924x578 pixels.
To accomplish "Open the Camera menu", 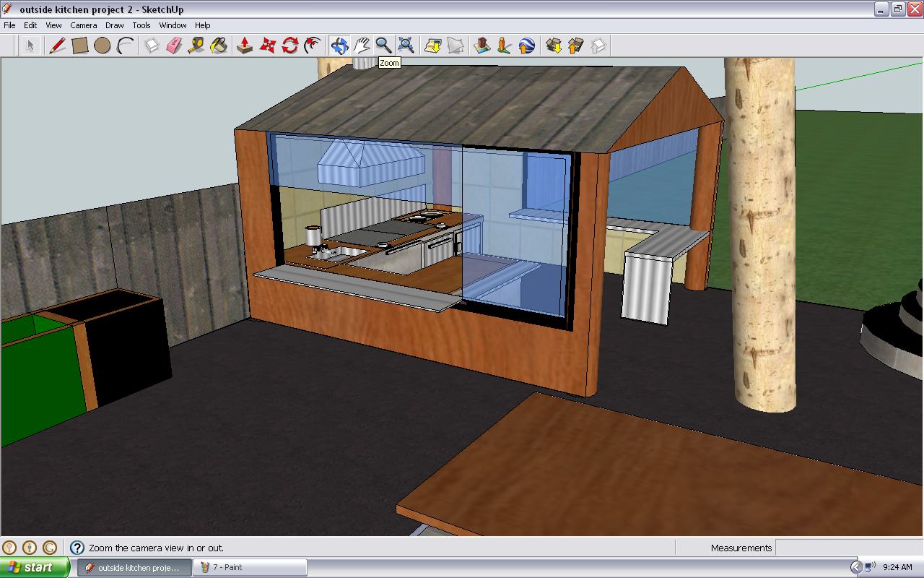I will (x=84, y=25).
